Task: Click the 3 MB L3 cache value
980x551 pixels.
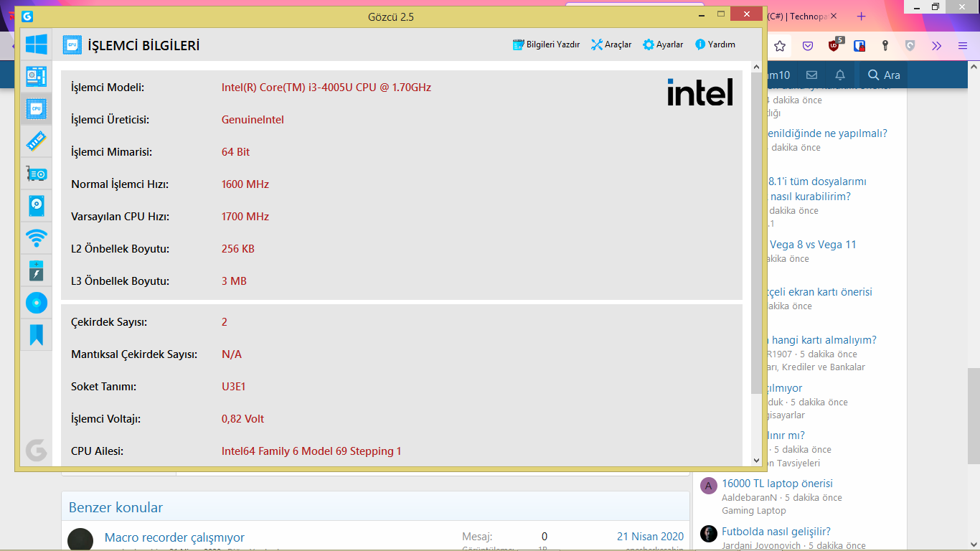Action: tap(234, 281)
